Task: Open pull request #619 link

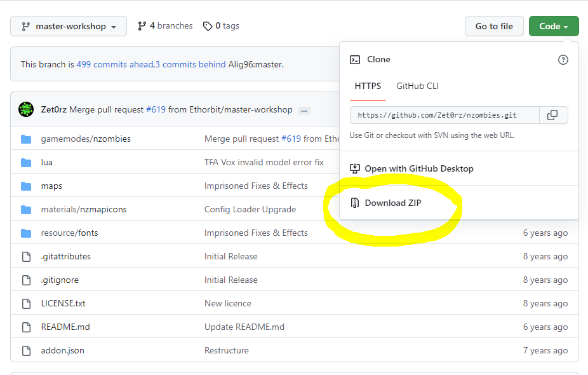Action: pos(156,109)
